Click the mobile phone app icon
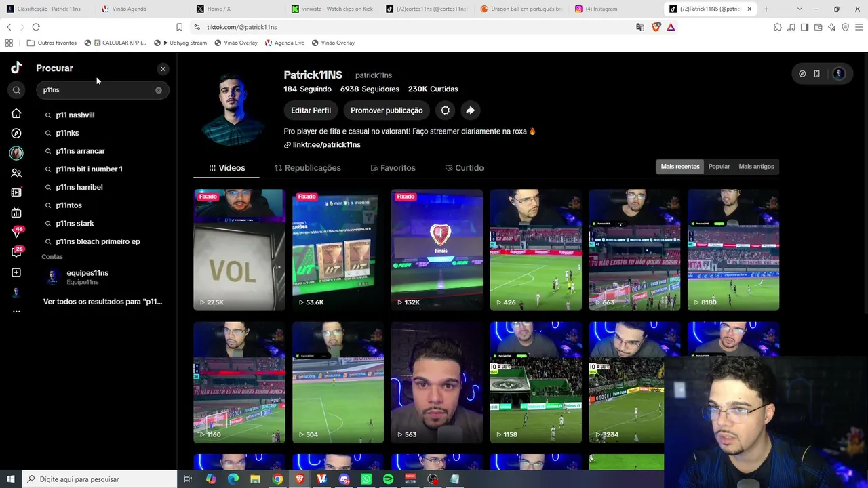 (816, 74)
